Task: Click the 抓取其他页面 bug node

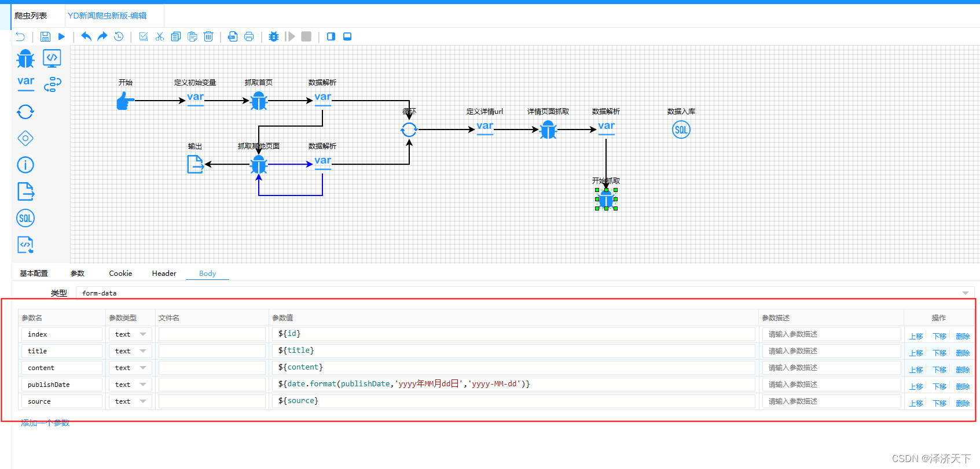Action: pos(259,164)
